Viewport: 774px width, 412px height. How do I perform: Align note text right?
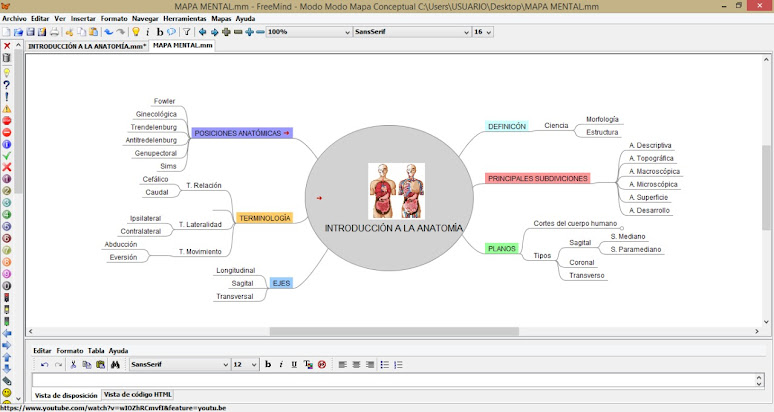click(370, 365)
